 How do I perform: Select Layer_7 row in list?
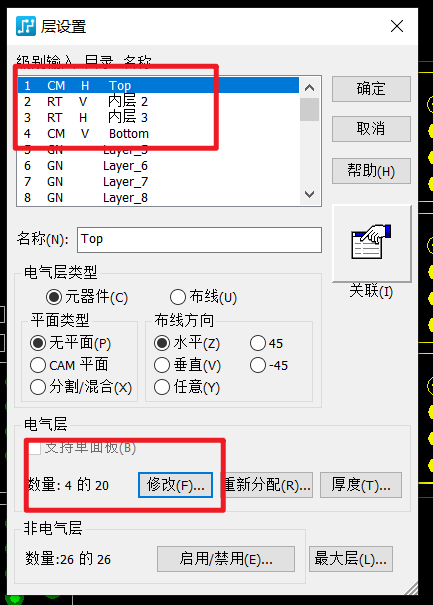pos(158,182)
